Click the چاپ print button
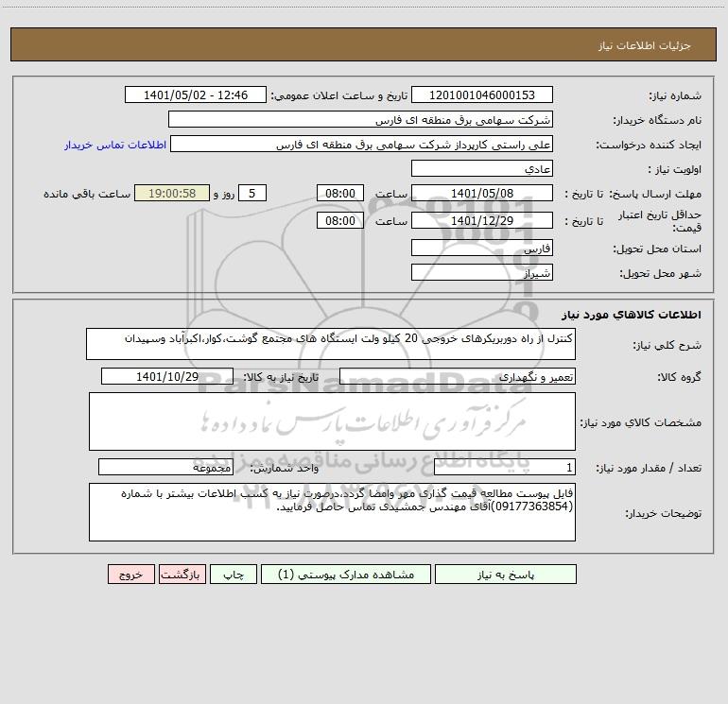 [234, 575]
